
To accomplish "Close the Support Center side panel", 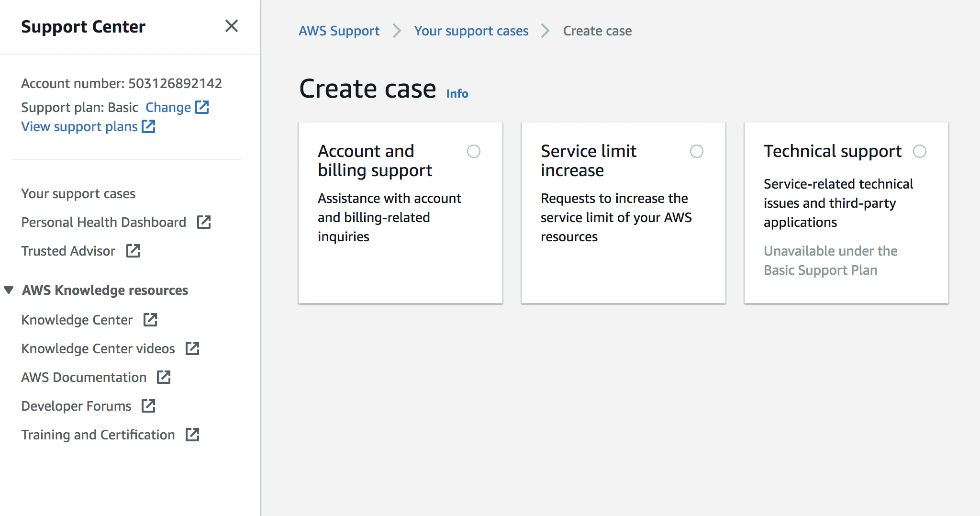I will pos(232,26).
